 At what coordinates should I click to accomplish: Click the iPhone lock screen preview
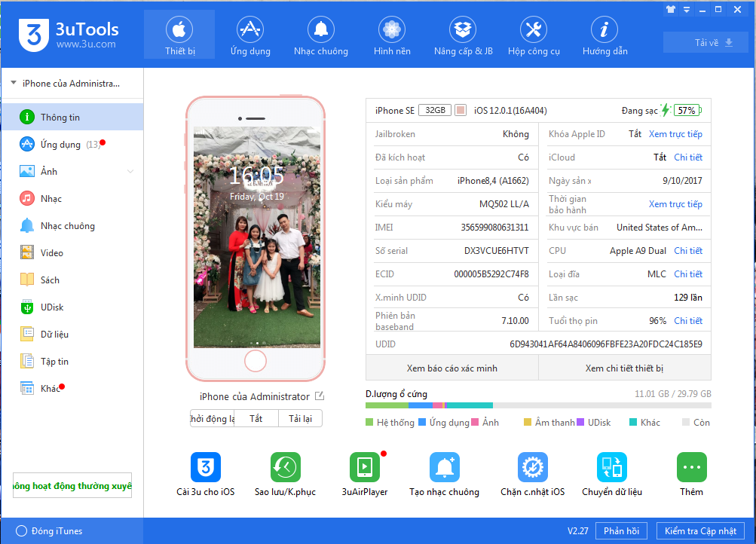click(x=256, y=237)
